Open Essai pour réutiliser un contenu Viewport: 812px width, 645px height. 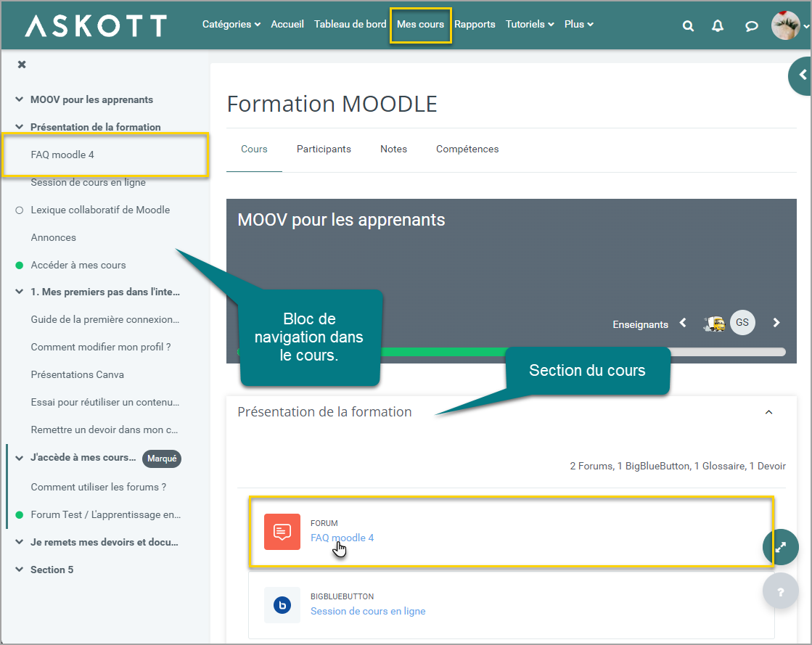(x=105, y=402)
